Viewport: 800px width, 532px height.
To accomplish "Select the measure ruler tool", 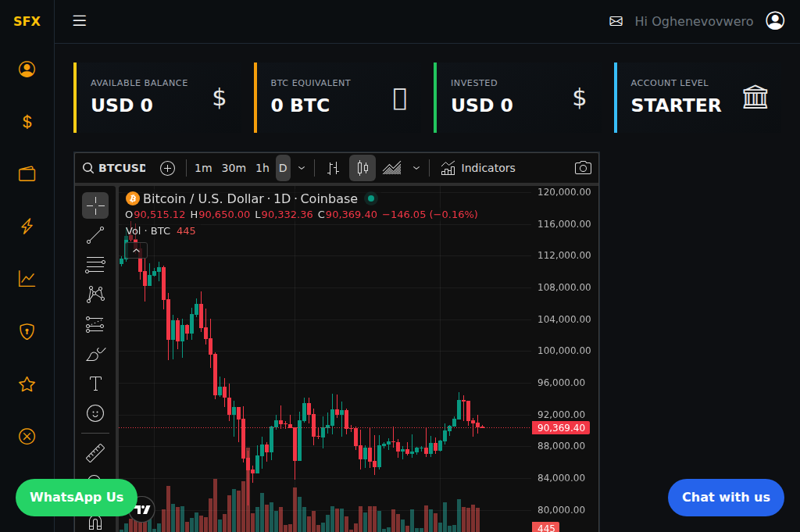I will pyautogui.click(x=95, y=452).
